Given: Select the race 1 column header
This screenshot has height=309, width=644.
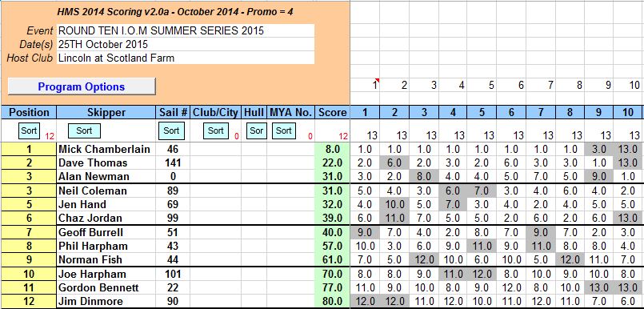Looking at the screenshot, I should tap(365, 112).
